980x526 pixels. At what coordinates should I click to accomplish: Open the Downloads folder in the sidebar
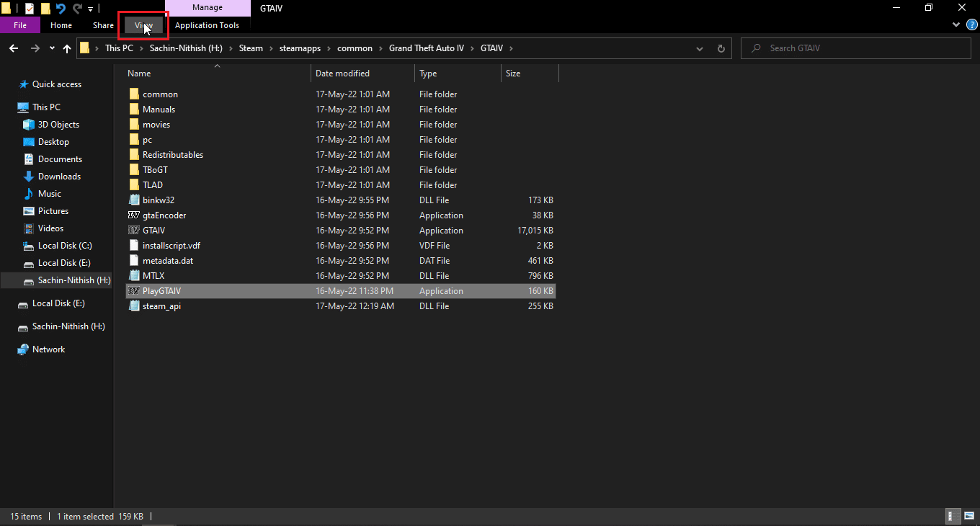point(59,177)
